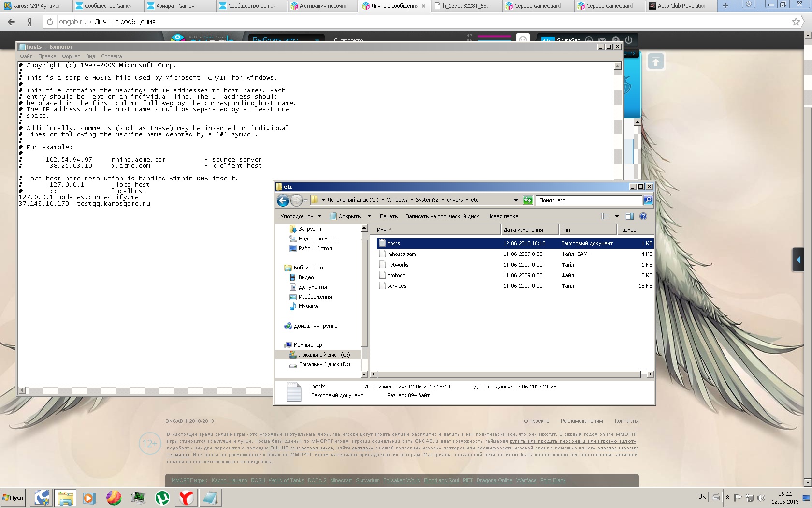Click the Explorer forward navigation arrow
Viewport: 812px width, 508px height.
pos(296,200)
